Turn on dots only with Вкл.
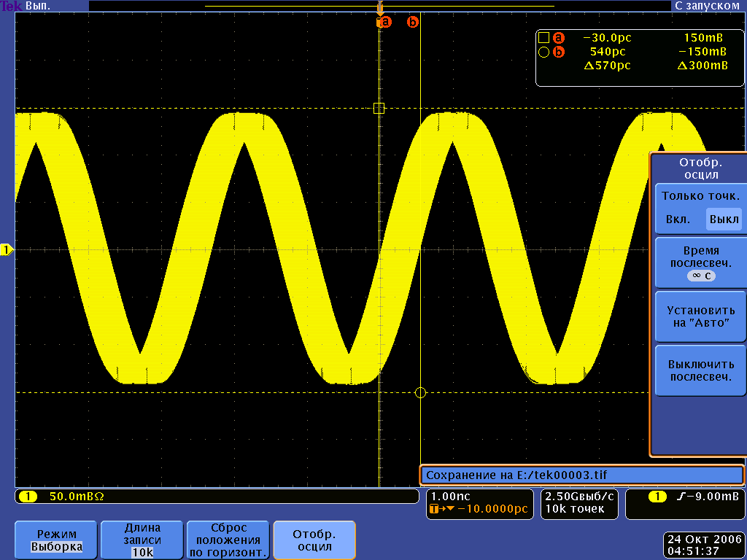 point(678,219)
